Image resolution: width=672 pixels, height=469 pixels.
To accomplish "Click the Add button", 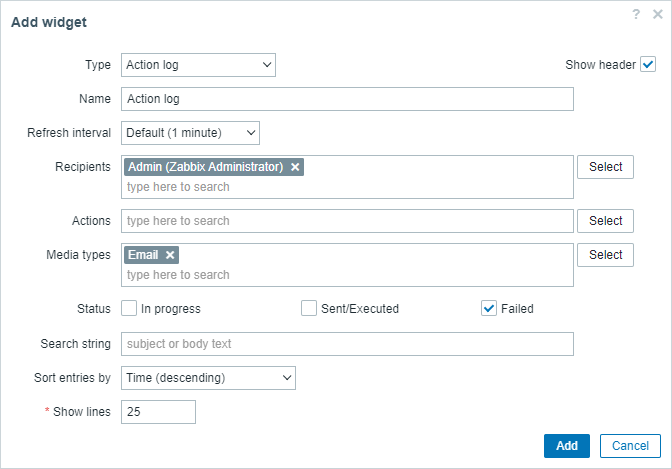I will point(567,446).
